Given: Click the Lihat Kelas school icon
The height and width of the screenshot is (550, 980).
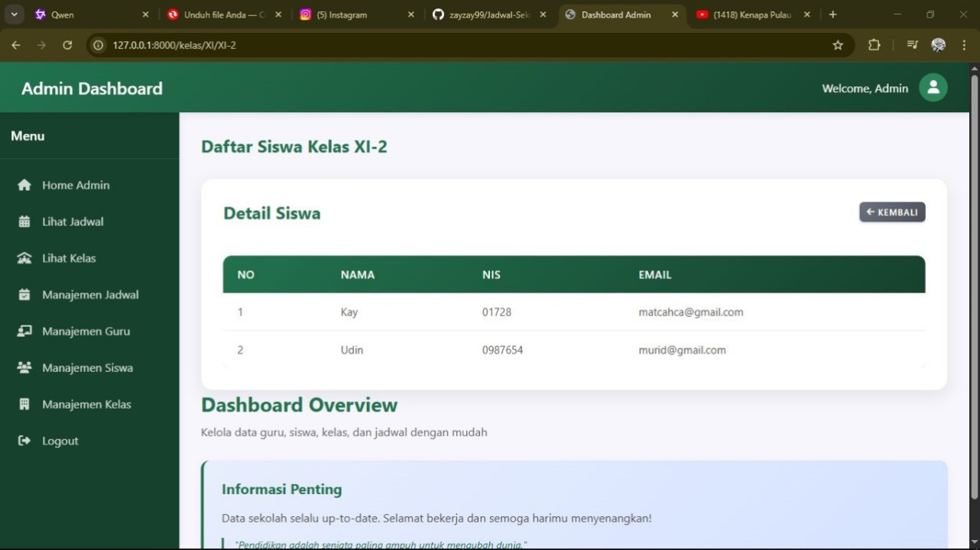Looking at the screenshot, I should coord(24,258).
